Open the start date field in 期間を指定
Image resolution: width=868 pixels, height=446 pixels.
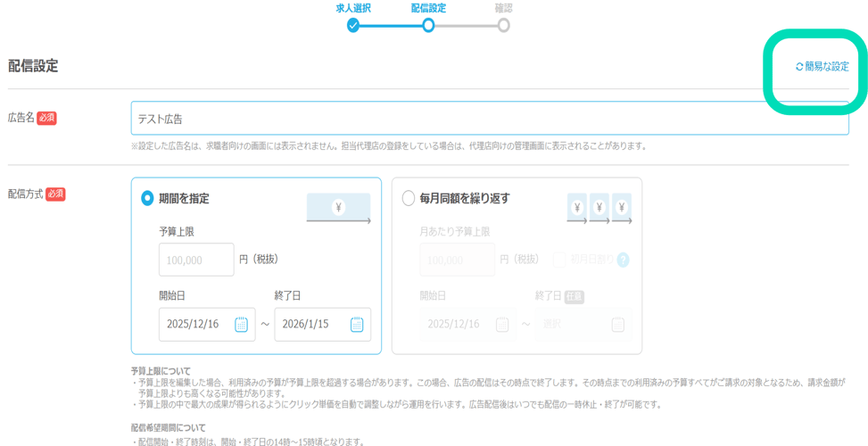tap(207, 325)
